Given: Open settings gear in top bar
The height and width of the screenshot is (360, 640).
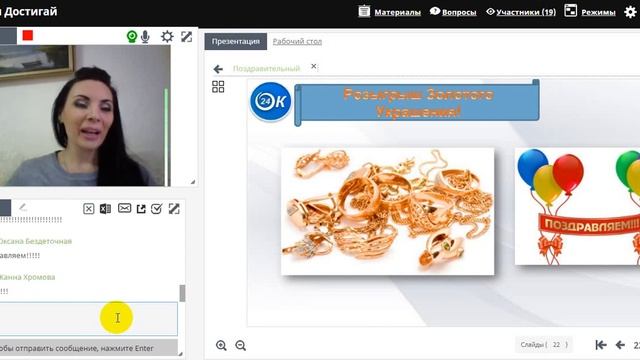Looking at the screenshot, I should (630, 12).
